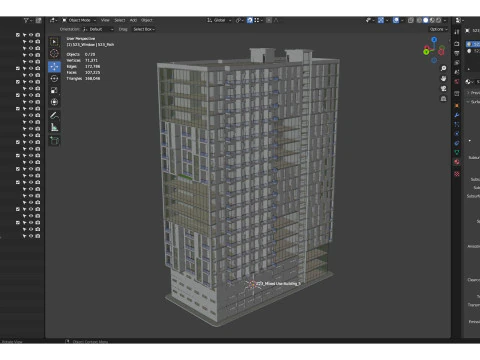This screenshot has width=480, height=360.
Task: Open the View menu
Action: [x=105, y=20]
